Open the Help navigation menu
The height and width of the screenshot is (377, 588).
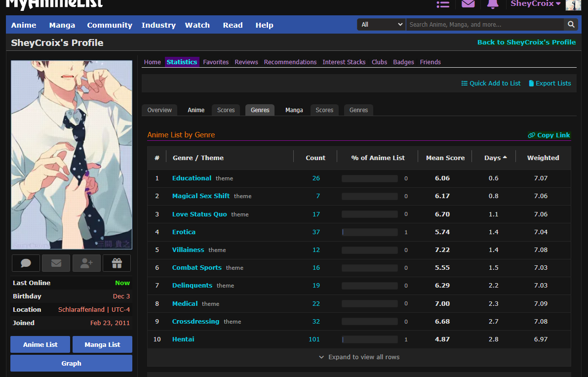point(264,25)
